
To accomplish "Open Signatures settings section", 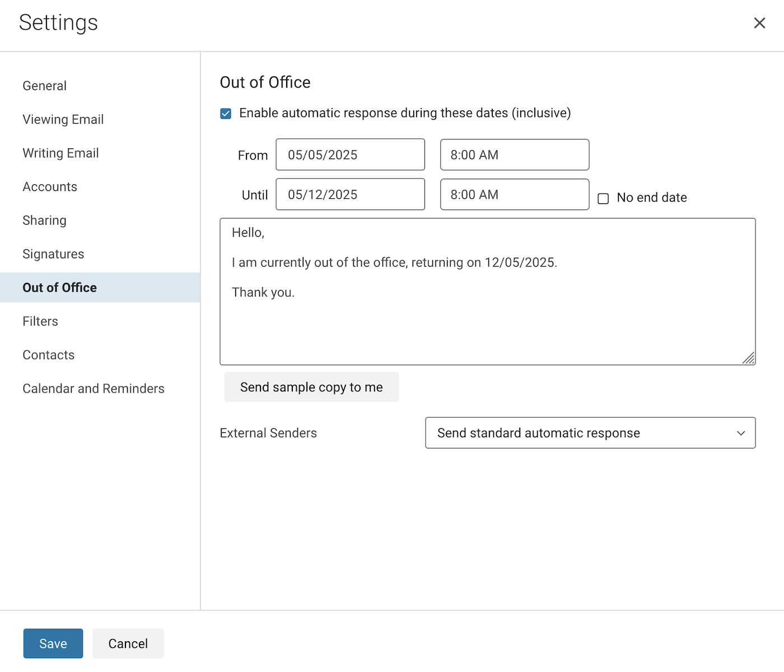I will (53, 254).
